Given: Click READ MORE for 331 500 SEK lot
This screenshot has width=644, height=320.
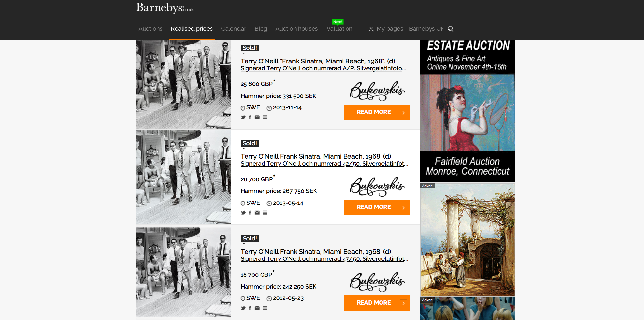Looking at the screenshot, I should coord(377,112).
